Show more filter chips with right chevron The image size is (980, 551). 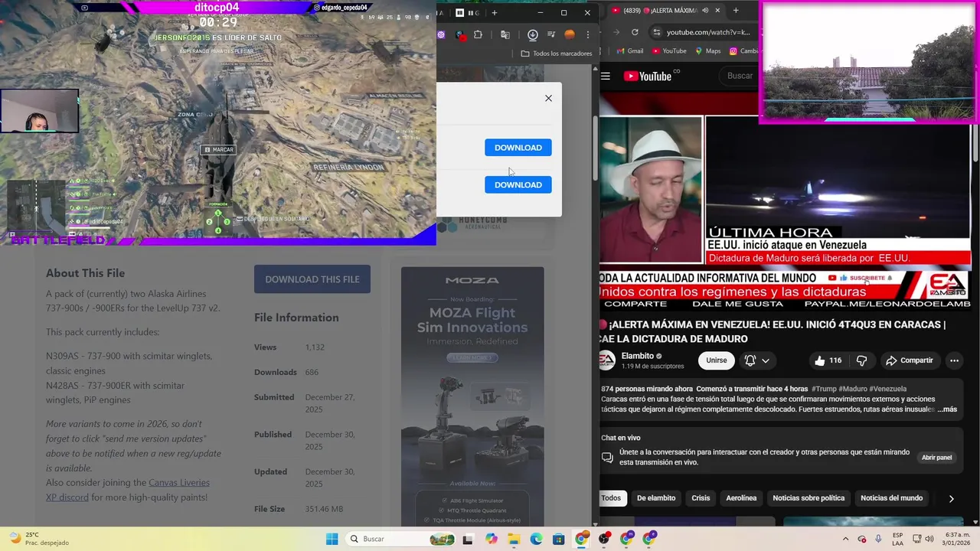[951, 498]
